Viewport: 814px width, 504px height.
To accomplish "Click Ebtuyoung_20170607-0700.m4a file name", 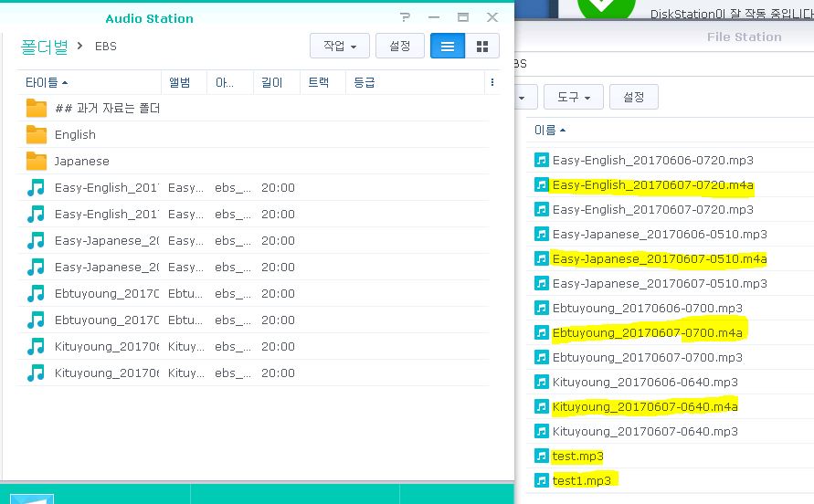I will click(648, 332).
